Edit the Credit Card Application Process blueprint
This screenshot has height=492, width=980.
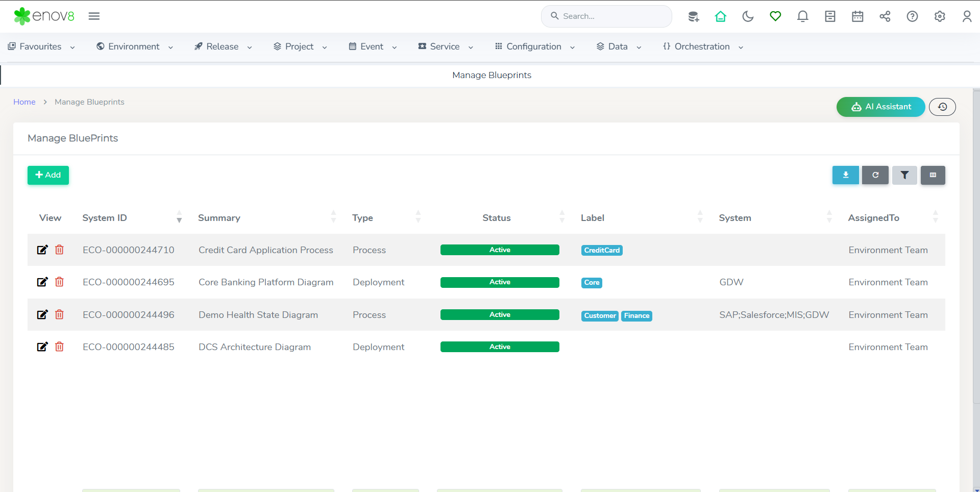click(42, 250)
